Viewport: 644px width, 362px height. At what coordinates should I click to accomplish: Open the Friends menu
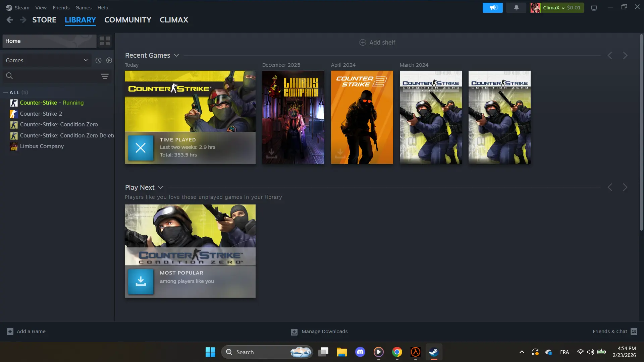[x=61, y=8]
